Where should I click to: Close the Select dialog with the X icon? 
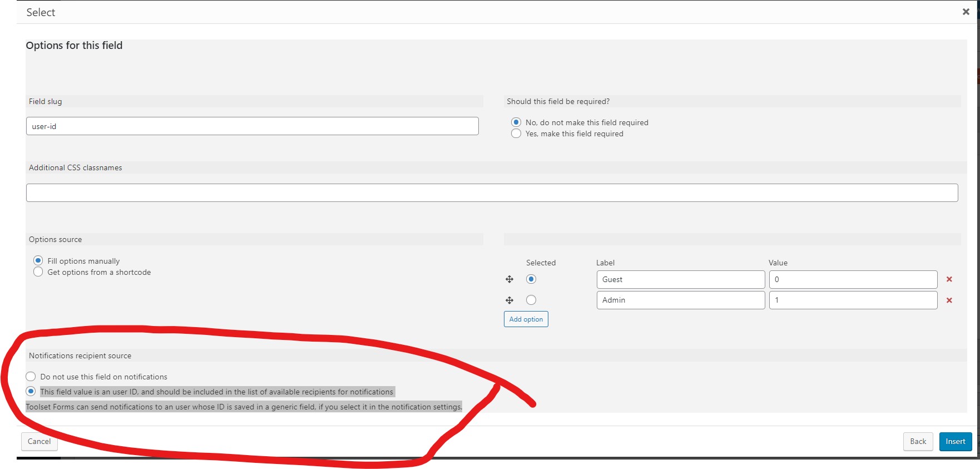pyautogui.click(x=966, y=12)
